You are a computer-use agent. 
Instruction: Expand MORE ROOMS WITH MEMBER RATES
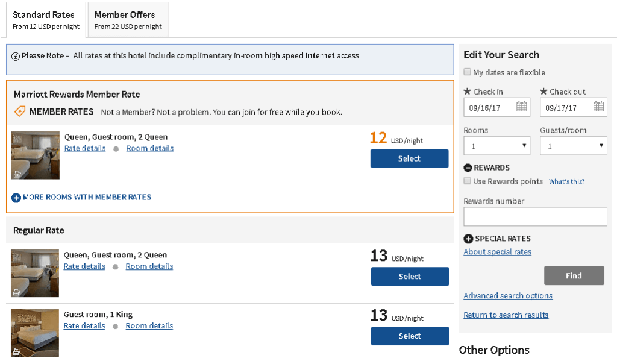(87, 197)
